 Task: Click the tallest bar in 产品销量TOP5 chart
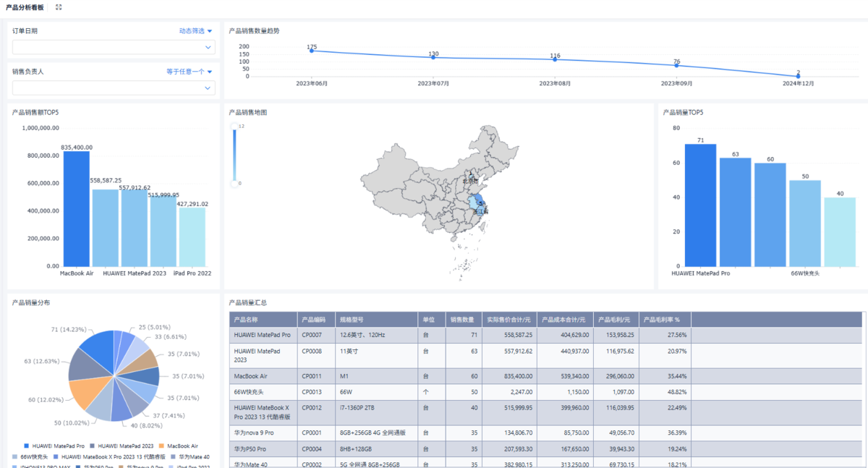(700, 205)
